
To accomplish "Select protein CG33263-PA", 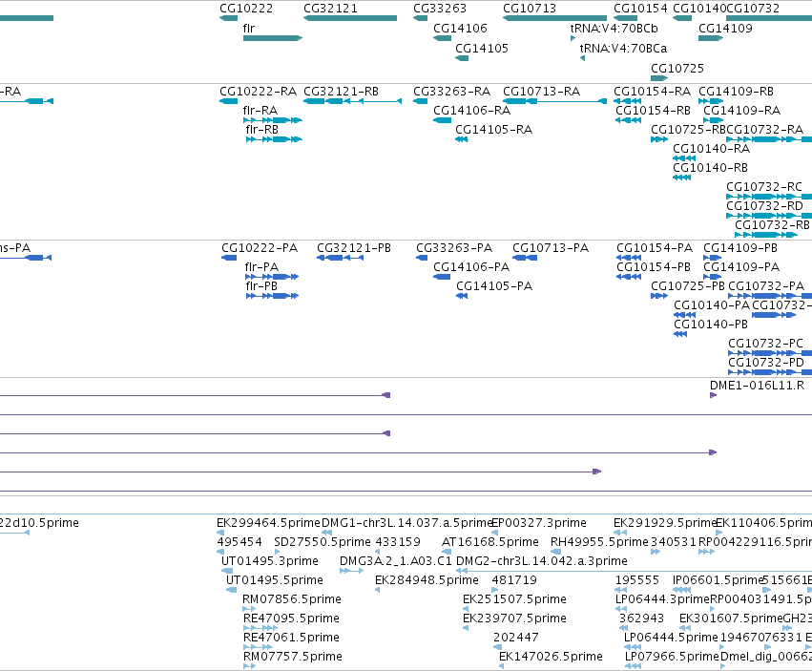I will point(422,258).
